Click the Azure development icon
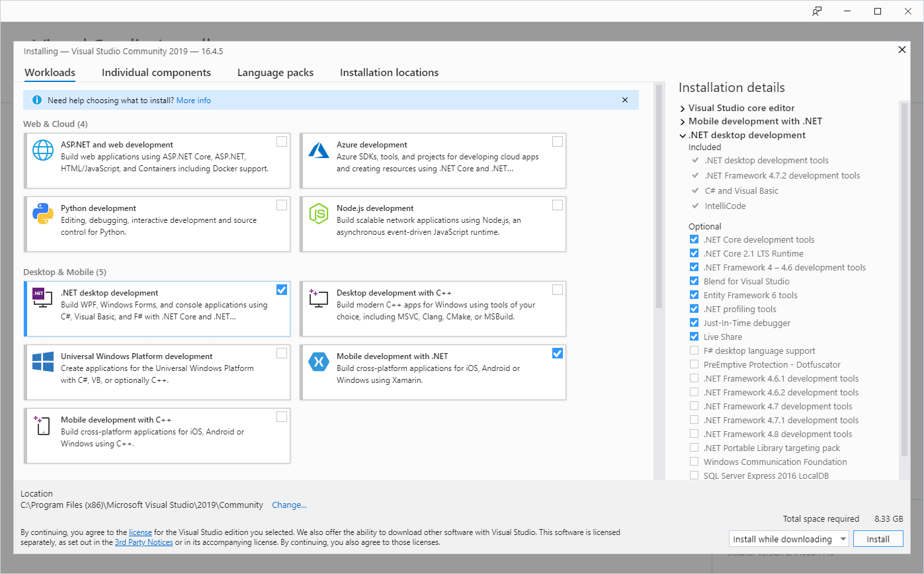This screenshot has height=574, width=924. click(x=318, y=150)
